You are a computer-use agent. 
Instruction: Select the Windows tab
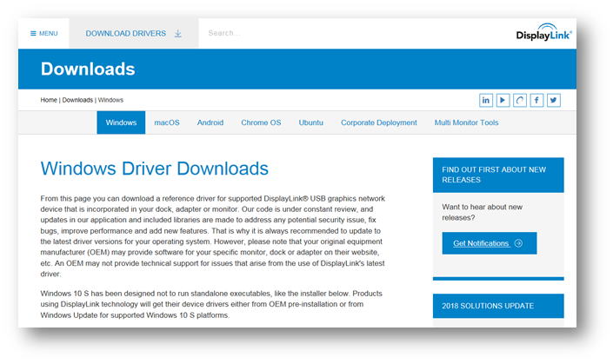(x=121, y=122)
